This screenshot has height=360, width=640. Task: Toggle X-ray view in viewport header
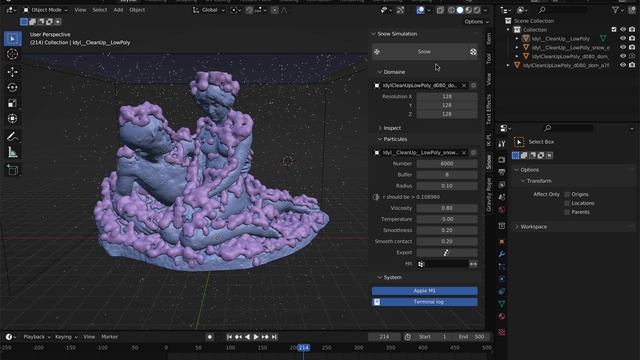pos(440,10)
